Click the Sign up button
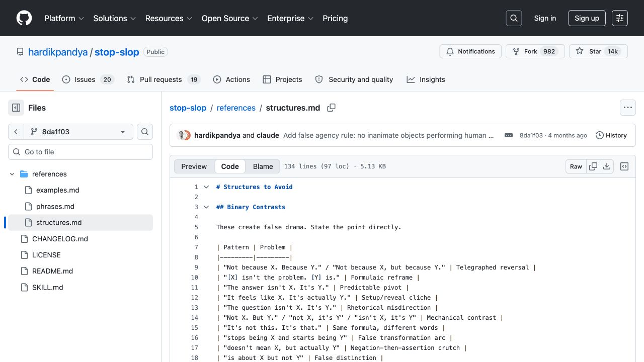 (587, 18)
